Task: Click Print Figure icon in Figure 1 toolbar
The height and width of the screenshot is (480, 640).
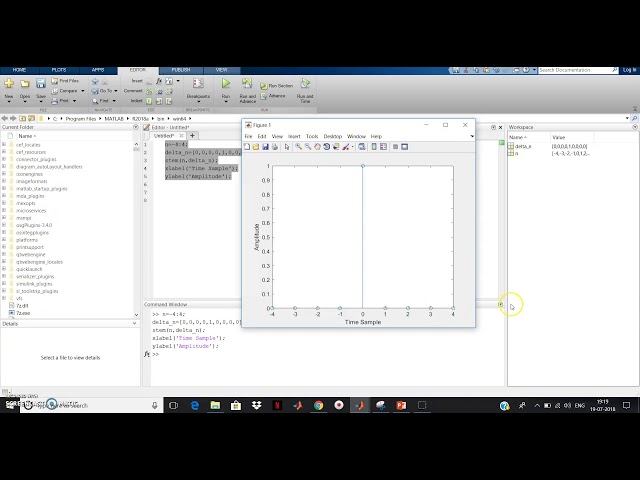Action: click(x=275, y=147)
